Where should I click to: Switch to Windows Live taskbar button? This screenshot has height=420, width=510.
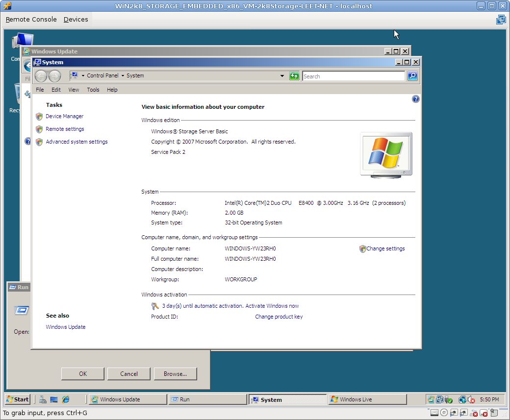click(x=367, y=399)
